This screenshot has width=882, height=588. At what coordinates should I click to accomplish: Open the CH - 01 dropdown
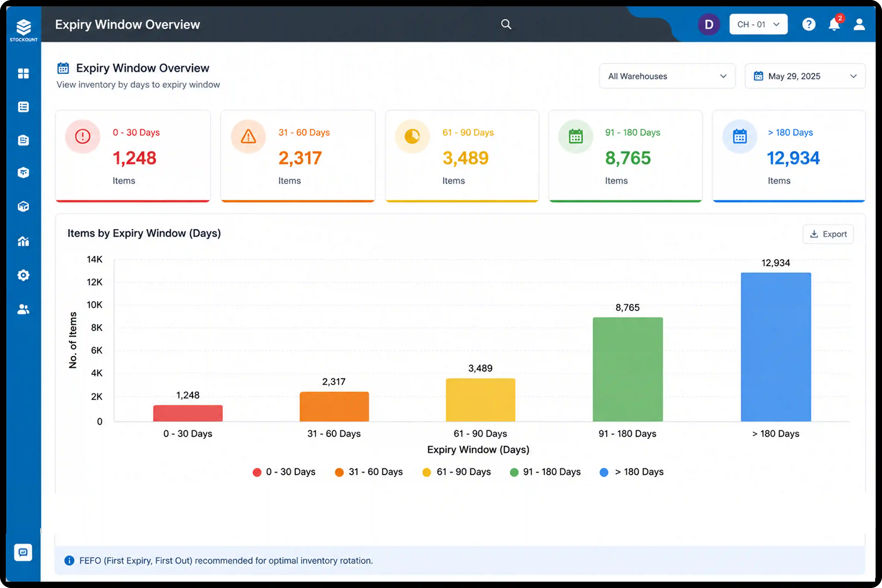tap(758, 24)
